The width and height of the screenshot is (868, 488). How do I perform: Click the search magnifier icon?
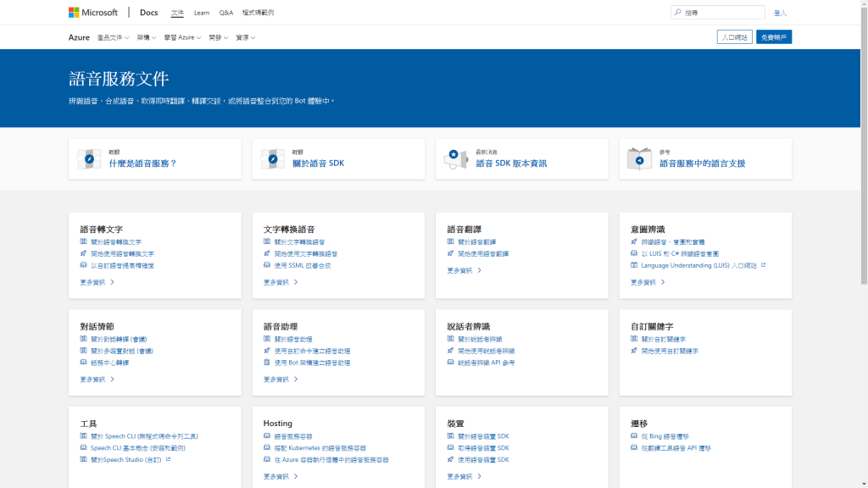[x=677, y=12]
